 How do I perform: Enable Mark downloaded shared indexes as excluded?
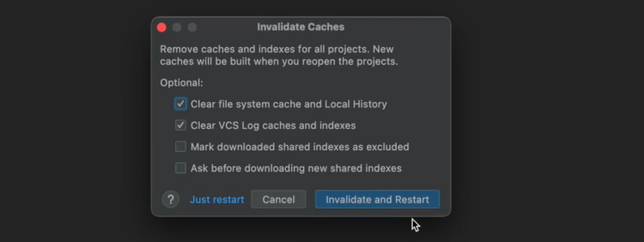pyautogui.click(x=181, y=147)
